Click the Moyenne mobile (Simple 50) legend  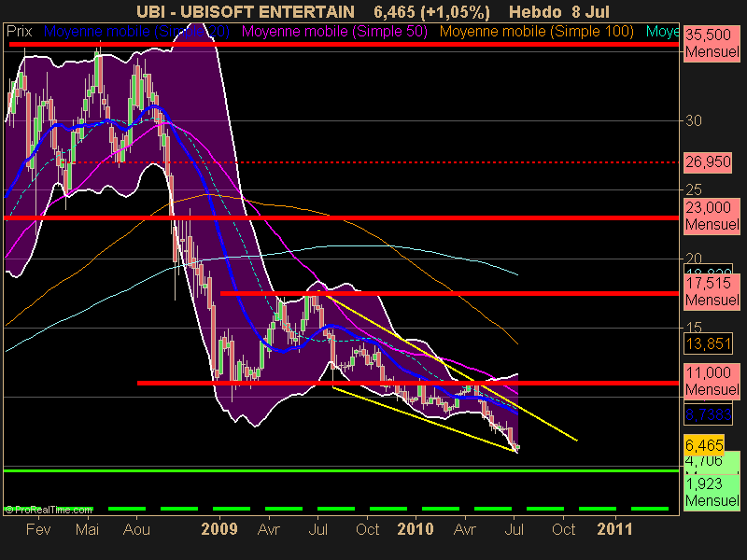[x=335, y=32]
